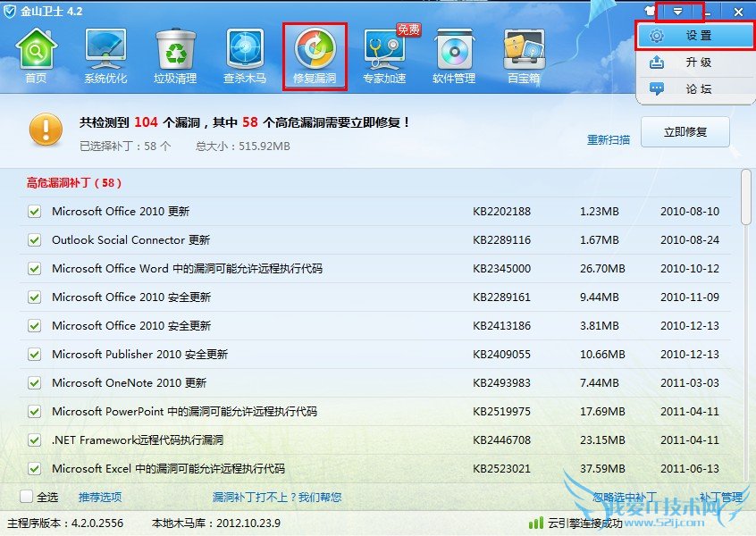This screenshot has width=756, height=536.
Task: Open the 软件管理 software management icon
Action: [x=454, y=56]
